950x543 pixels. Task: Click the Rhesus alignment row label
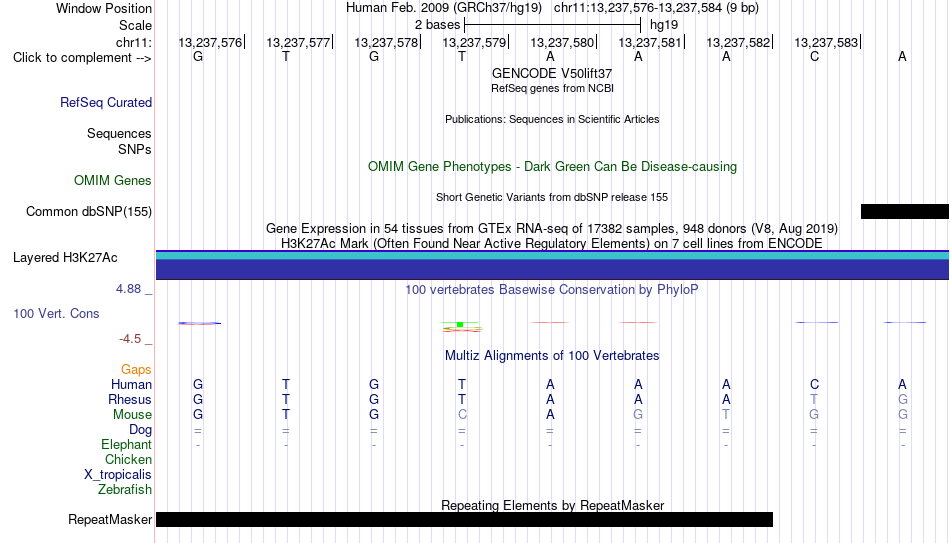(130, 400)
